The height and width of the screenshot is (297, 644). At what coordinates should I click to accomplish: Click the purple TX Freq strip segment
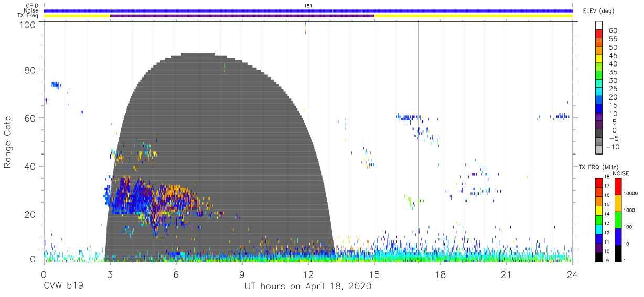(242, 16)
